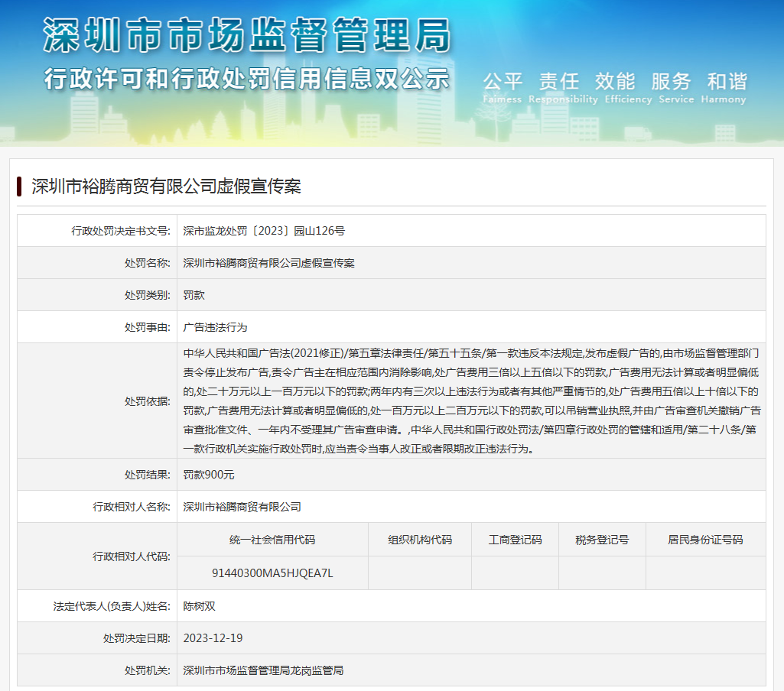
Task: Click the 和谐 Harmony slogan text
Action: [x=727, y=82]
